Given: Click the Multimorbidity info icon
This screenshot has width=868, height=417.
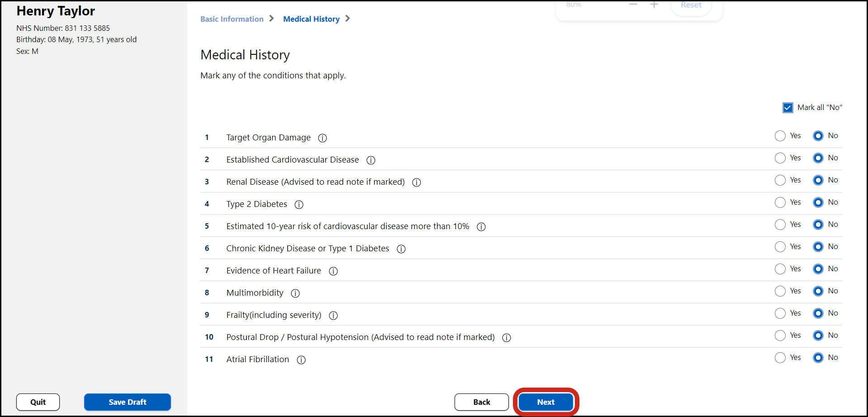Looking at the screenshot, I should (295, 293).
